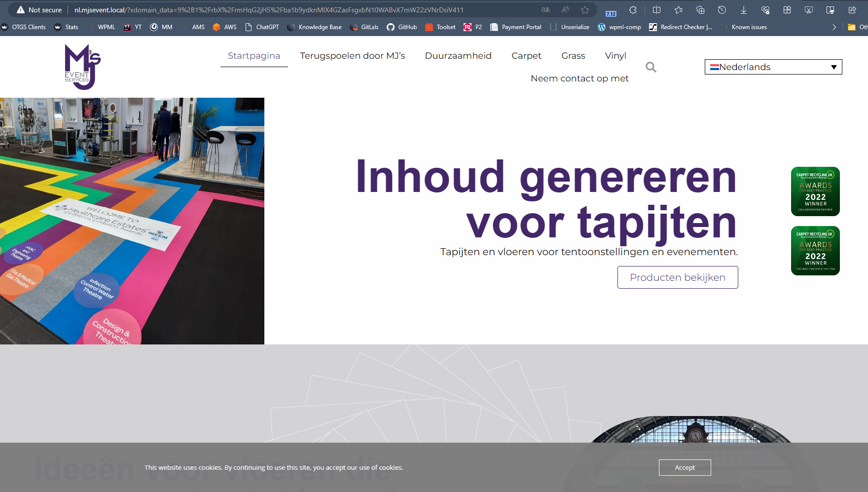The width and height of the screenshot is (868, 492).
Task: Open the wpml-comp bookmark
Action: click(x=619, y=27)
